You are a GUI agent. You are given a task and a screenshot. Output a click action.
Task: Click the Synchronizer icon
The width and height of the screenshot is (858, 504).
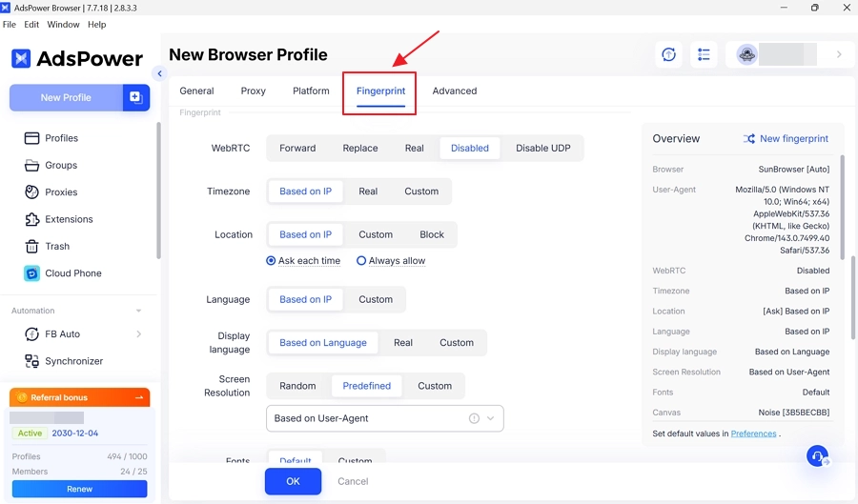coord(31,361)
